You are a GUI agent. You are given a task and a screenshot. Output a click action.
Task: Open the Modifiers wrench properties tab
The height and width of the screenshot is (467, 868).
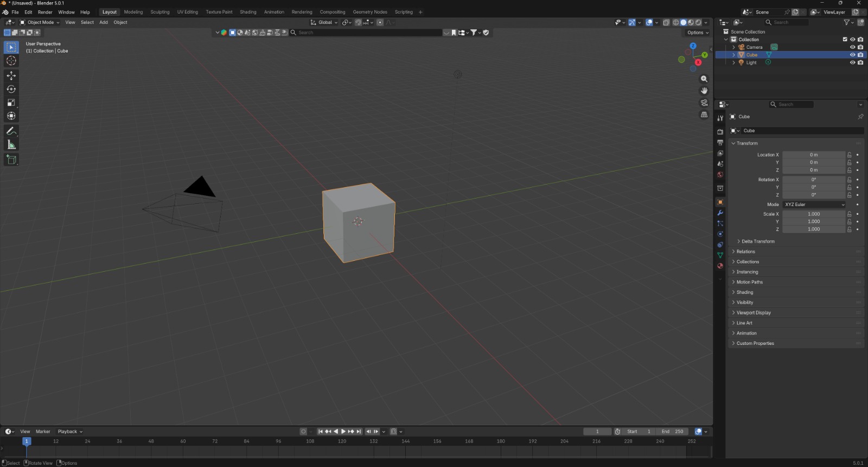click(720, 213)
